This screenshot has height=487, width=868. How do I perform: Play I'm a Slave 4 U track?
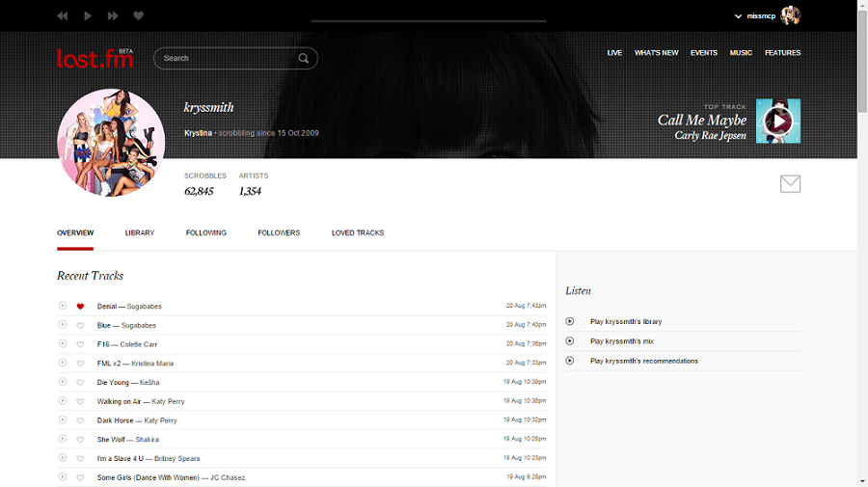tap(63, 457)
